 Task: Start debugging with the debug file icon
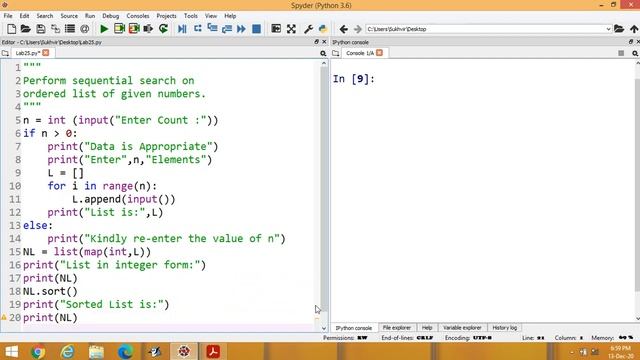(x=182, y=29)
